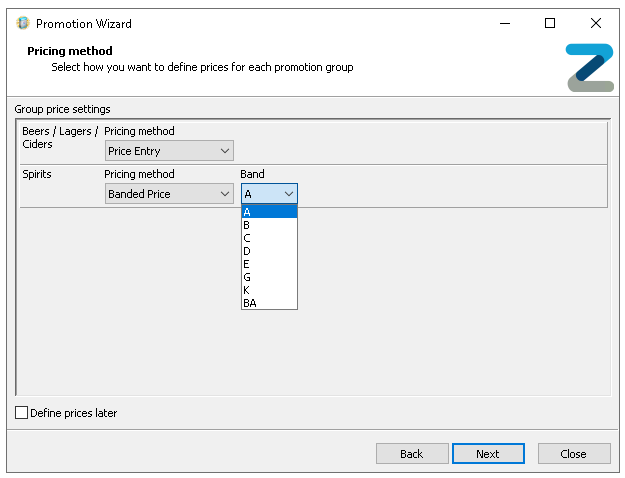Go to the previous step with Back
Viewport: 625px width, 478px height.
point(412,454)
